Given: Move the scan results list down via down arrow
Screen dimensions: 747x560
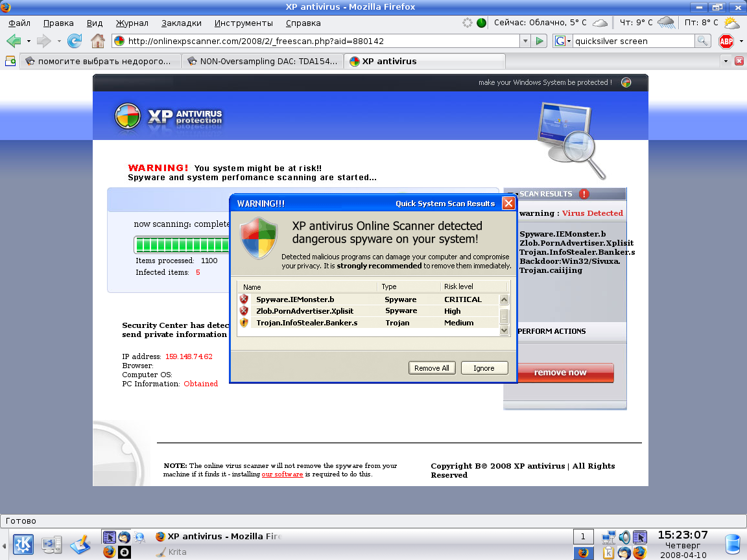Looking at the screenshot, I should pyautogui.click(x=504, y=330).
